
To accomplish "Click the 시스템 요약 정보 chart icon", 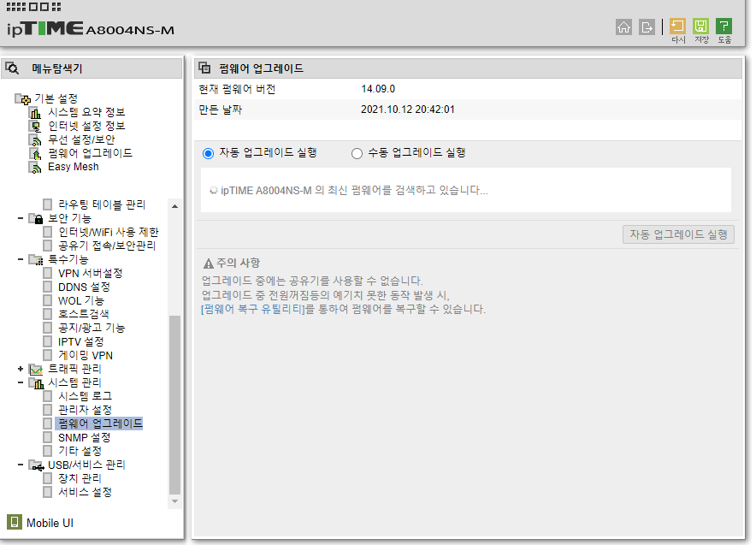I will click(35, 113).
